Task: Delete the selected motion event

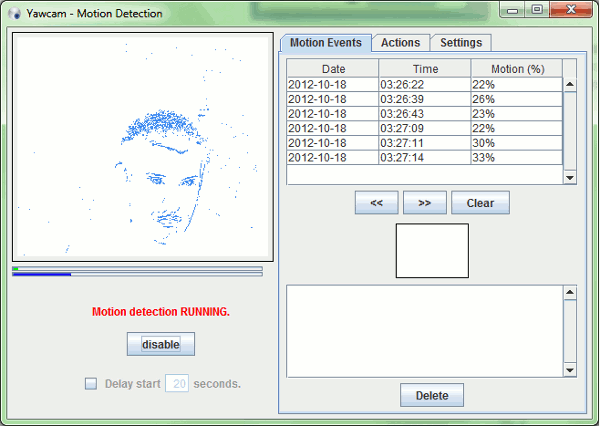Action: [x=432, y=396]
